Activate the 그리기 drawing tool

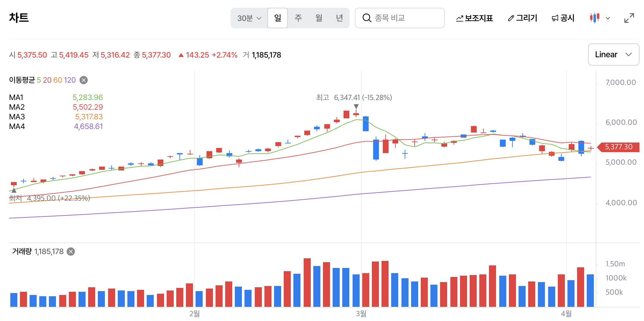click(523, 18)
